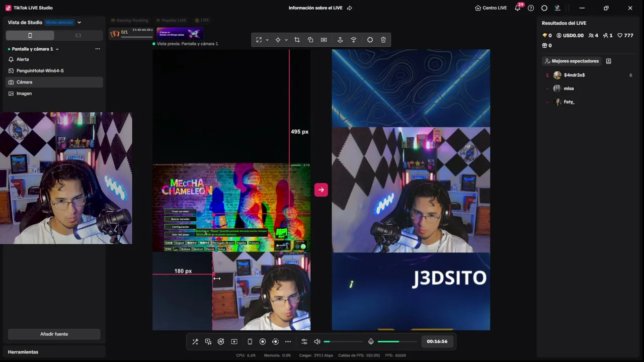Open more options in bottom control bar
The width and height of the screenshot is (644, 362).
(288, 342)
